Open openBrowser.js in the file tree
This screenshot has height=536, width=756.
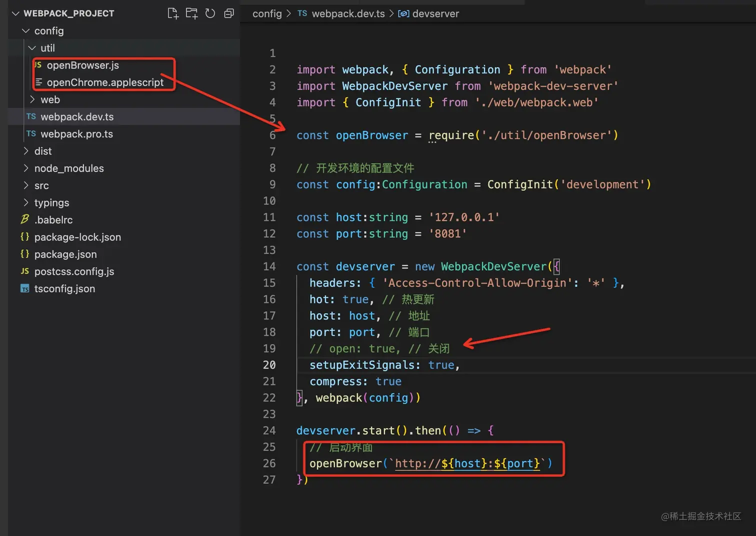coord(83,65)
